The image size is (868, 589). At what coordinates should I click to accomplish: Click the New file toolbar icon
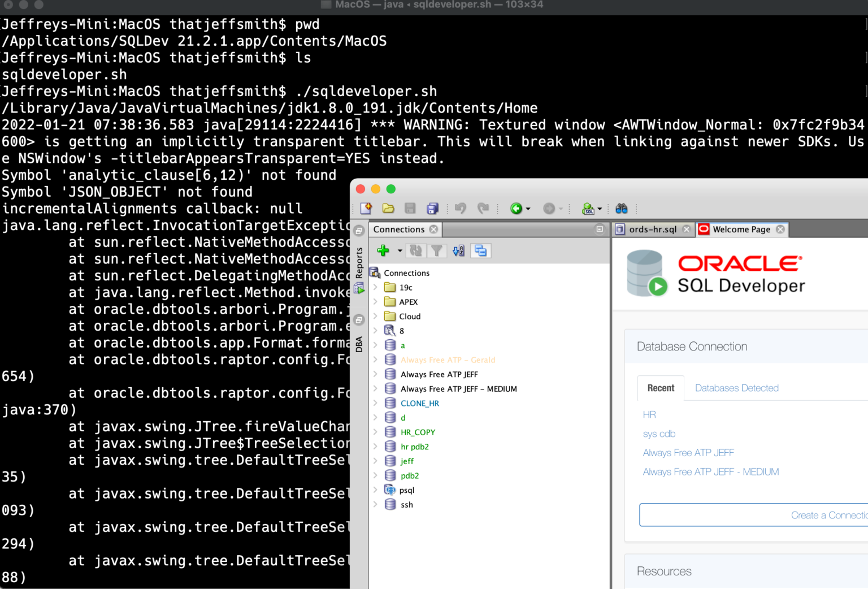(366, 209)
